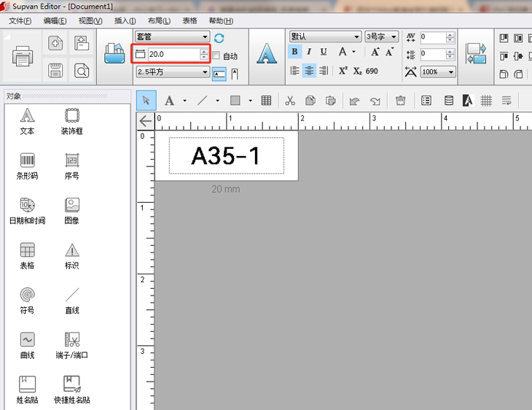This screenshot has height=410, width=532.
Task: Click the scissors cut icon
Action: tap(289, 101)
